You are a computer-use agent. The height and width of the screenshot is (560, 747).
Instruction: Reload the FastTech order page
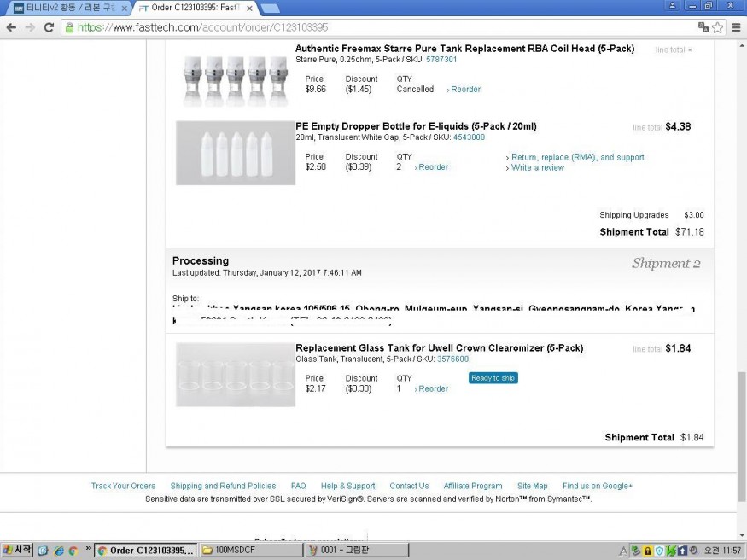click(x=49, y=27)
